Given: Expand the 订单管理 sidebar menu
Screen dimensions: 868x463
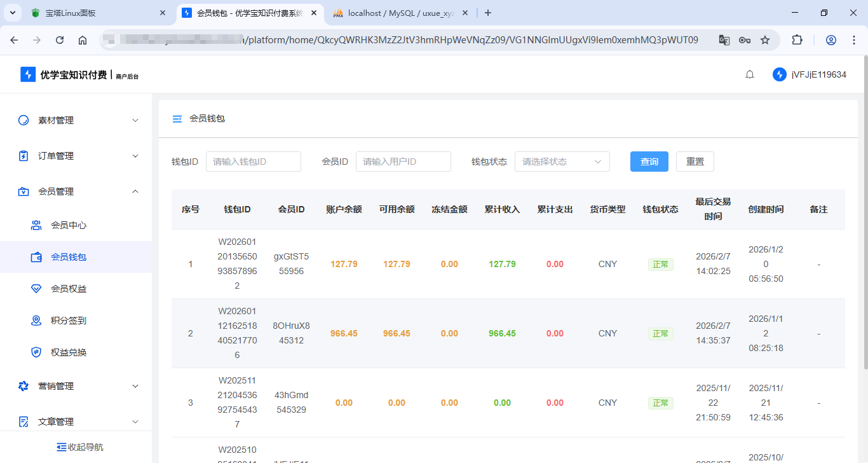Looking at the screenshot, I should (76, 156).
